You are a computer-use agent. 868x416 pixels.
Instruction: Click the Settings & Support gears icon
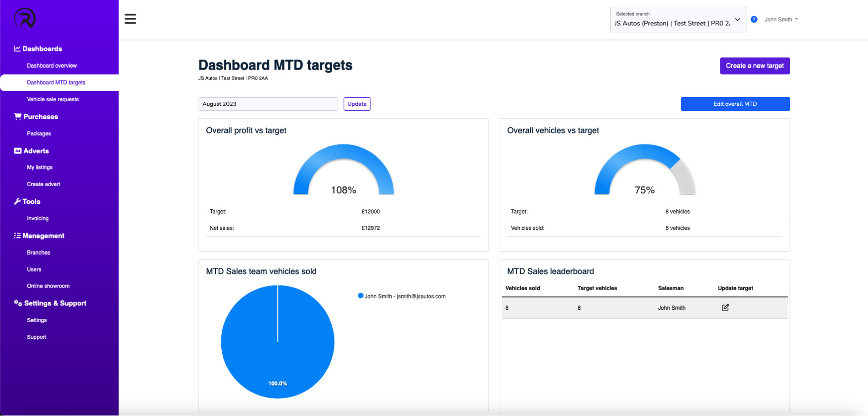tap(17, 303)
